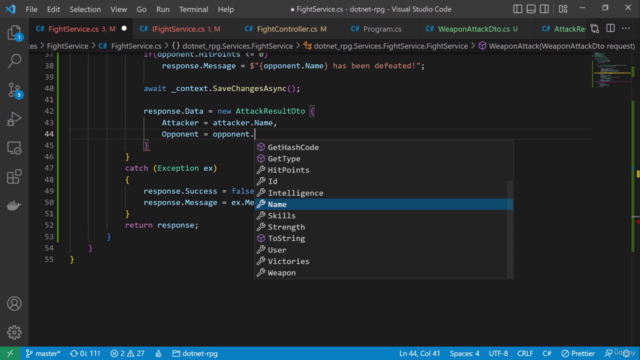Screen dimensions: 640x360
Task: Split the editor right
Action: click(610, 29)
